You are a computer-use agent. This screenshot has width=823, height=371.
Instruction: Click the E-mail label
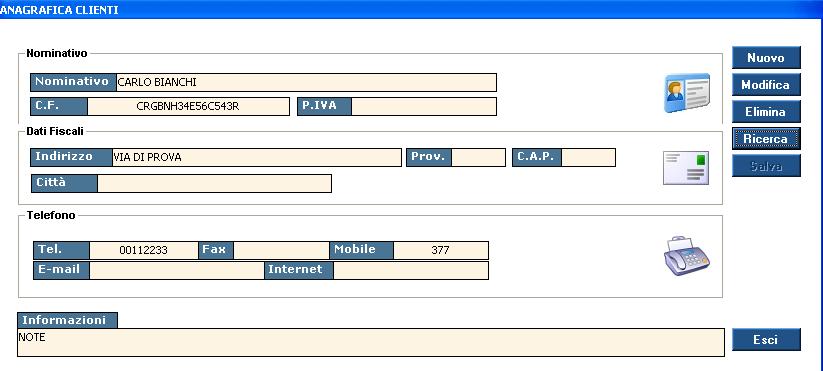click(61, 270)
